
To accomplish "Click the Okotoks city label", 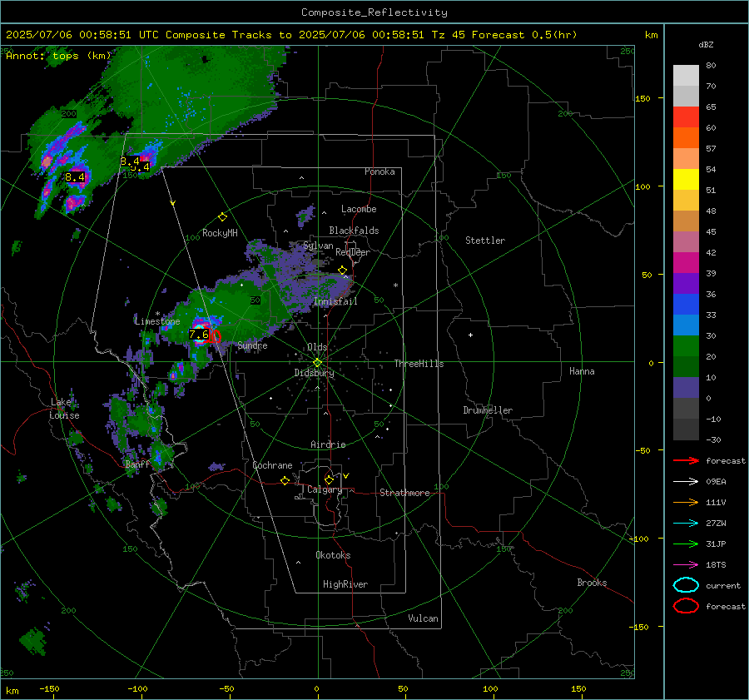I will tap(333, 555).
